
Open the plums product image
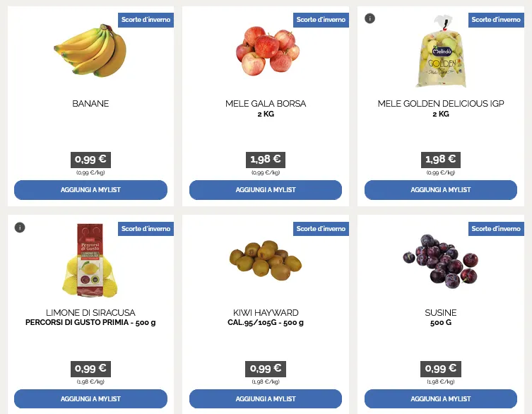[441, 259]
